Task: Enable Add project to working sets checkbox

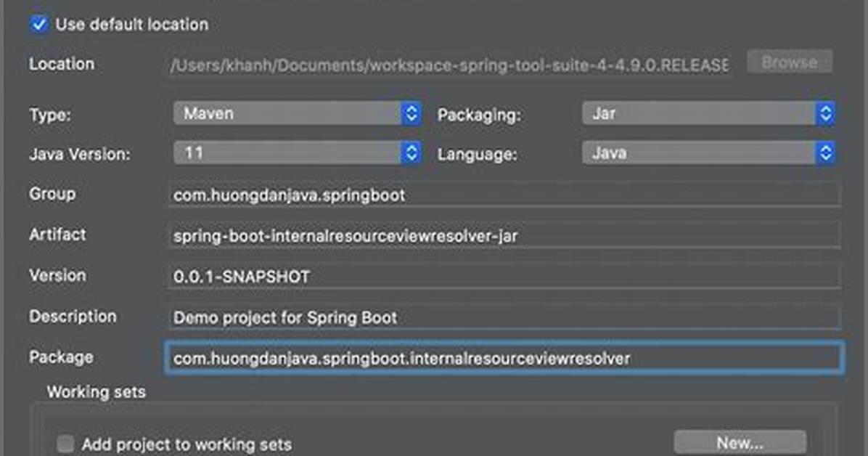Action: [65, 444]
